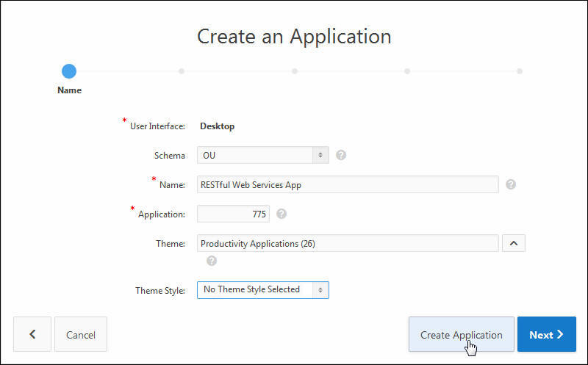Click the blue Name step circle
The image size is (588, 365).
tap(69, 71)
